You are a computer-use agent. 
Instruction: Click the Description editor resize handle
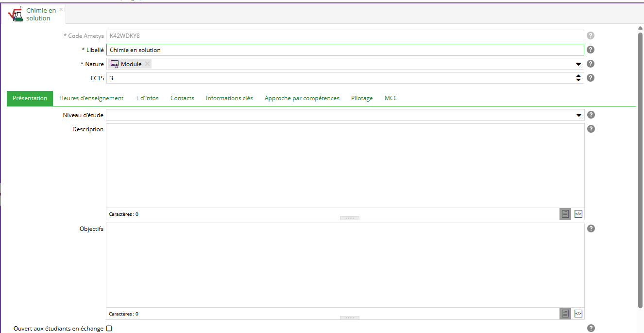[349, 218]
